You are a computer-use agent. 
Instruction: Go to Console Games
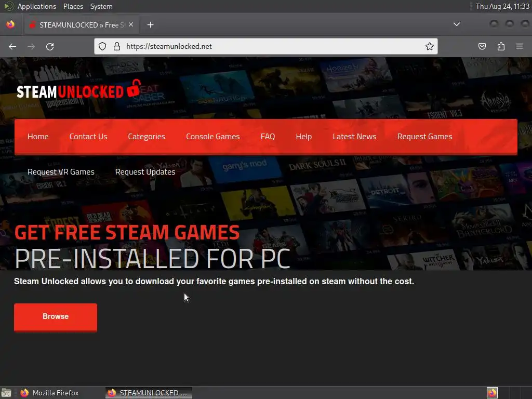pos(212,137)
